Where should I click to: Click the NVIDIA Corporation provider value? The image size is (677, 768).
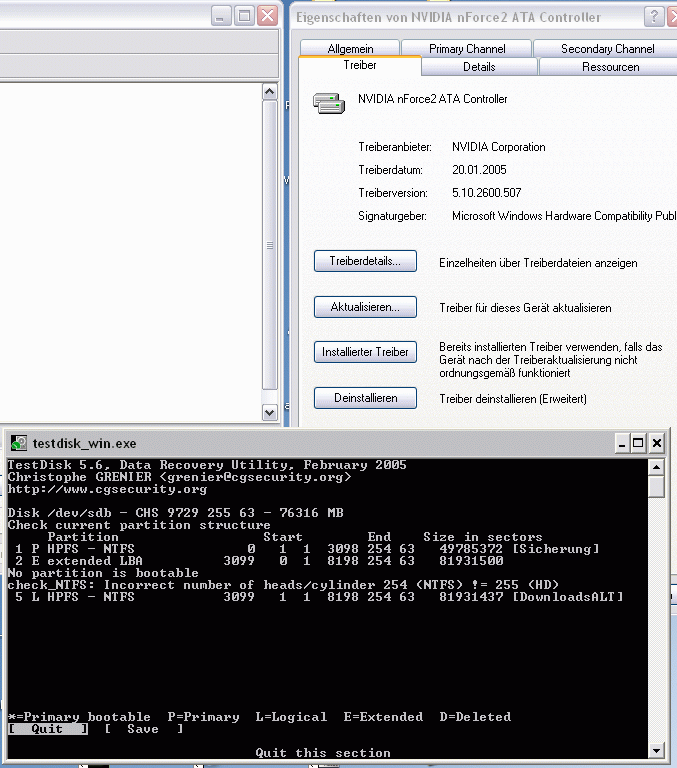pos(498,147)
